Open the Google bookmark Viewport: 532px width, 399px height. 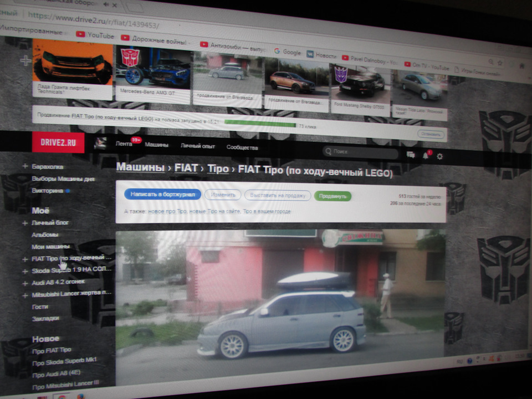coord(288,52)
